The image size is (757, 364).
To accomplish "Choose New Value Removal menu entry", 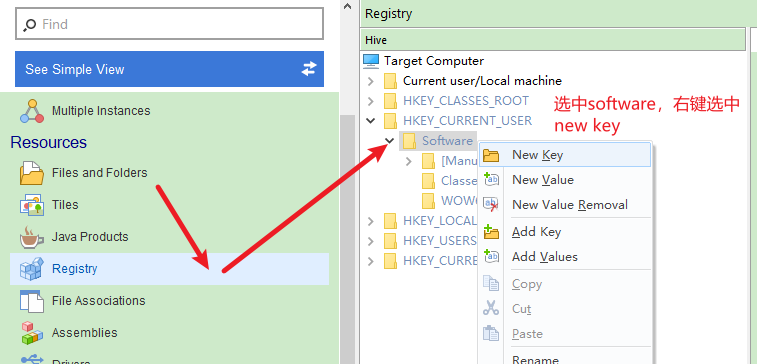I will (565, 205).
